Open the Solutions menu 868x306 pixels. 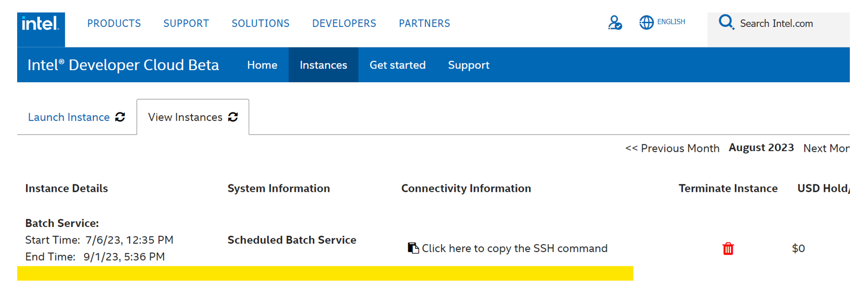pos(261,23)
